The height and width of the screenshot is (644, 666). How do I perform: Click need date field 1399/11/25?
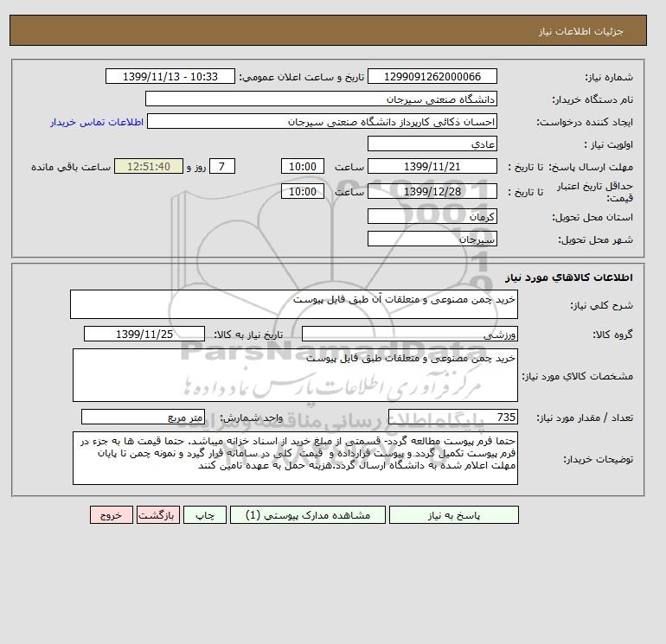point(144,334)
